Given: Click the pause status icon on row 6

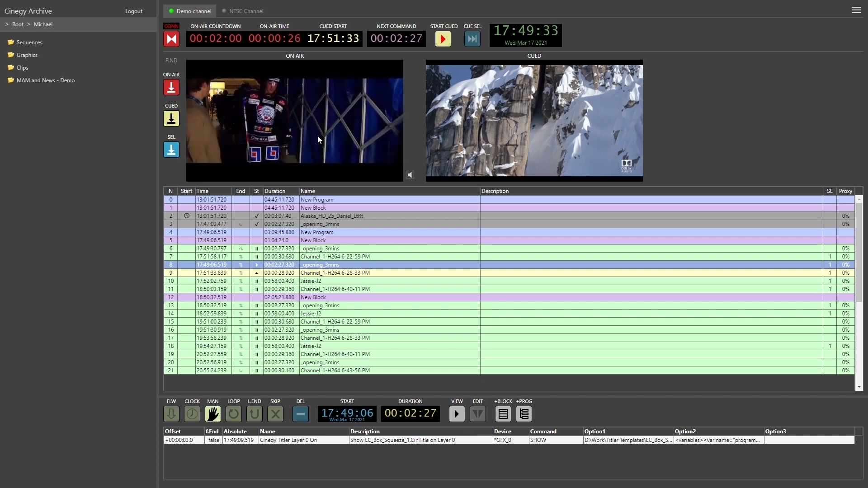Looking at the screenshot, I should (257, 249).
